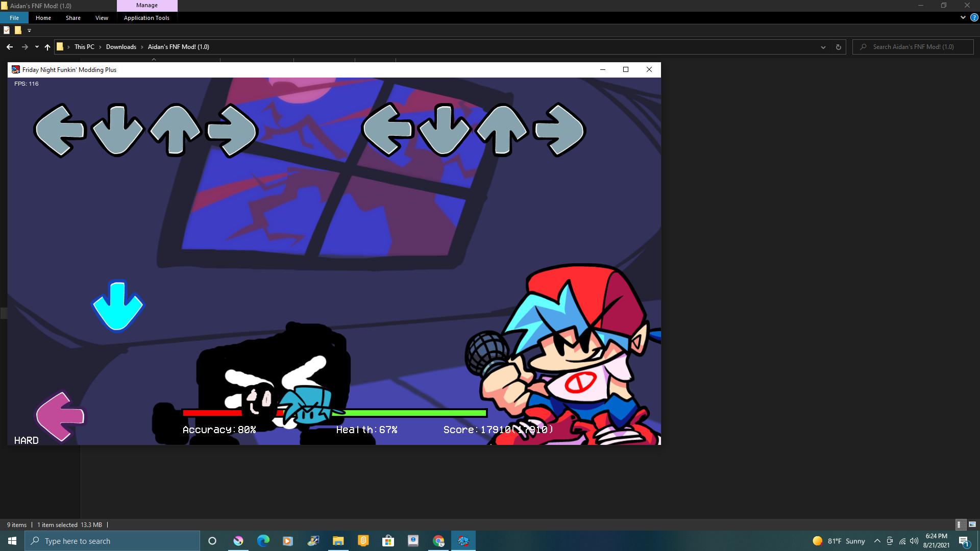The width and height of the screenshot is (980, 551).
Task: Click the Back arrow in File Explorer
Action: point(10,47)
